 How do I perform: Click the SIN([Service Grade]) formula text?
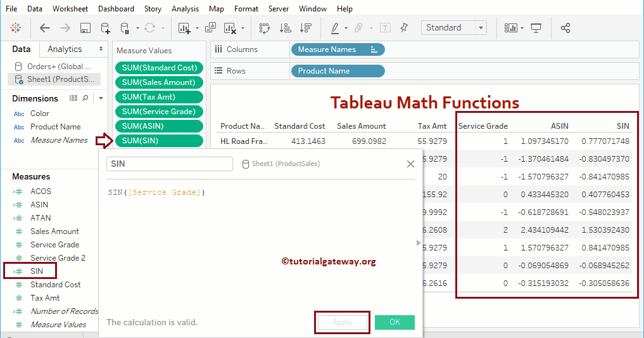[156, 192]
